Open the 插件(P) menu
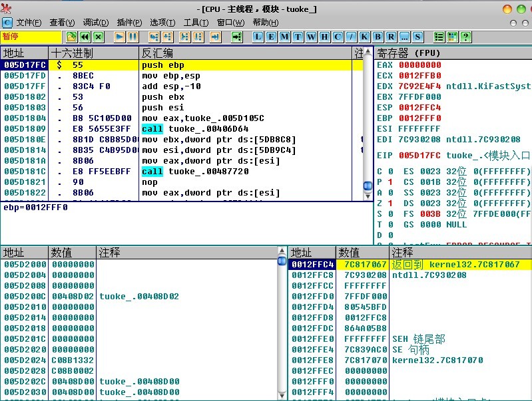This screenshot has width=532, height=401. [129, 23]
